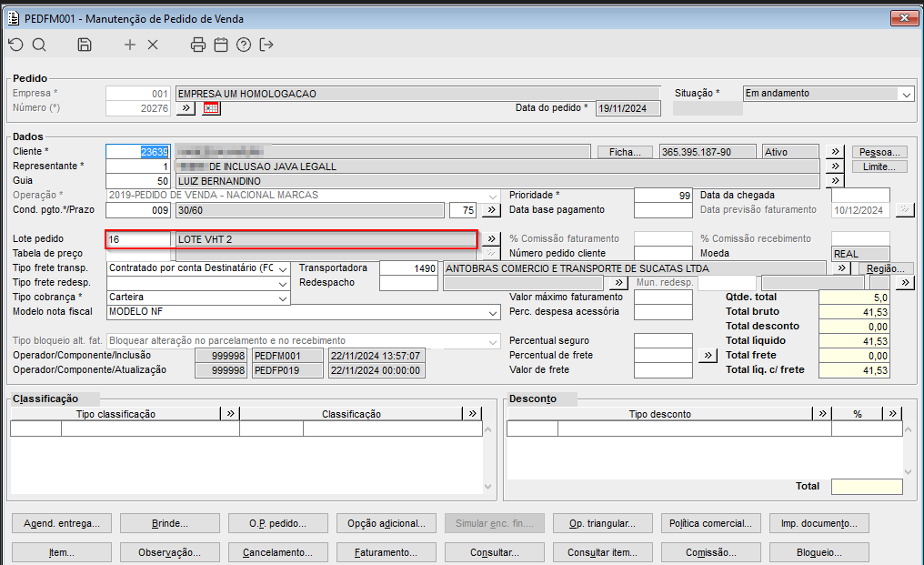Expand the Tipo frete transp. dropdown
Image resolution: width=924 pixels, height=565 pixels.
pos(283,269)
